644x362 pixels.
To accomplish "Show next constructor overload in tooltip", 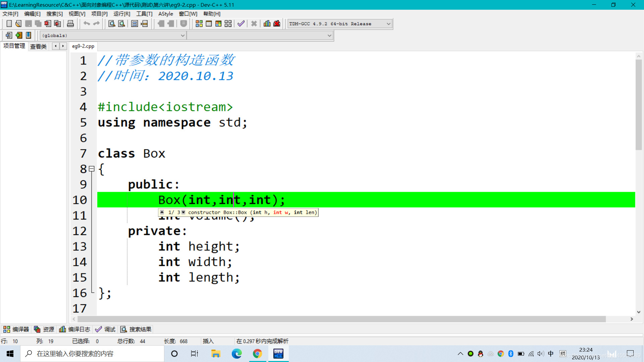I will tap(183, 212).
